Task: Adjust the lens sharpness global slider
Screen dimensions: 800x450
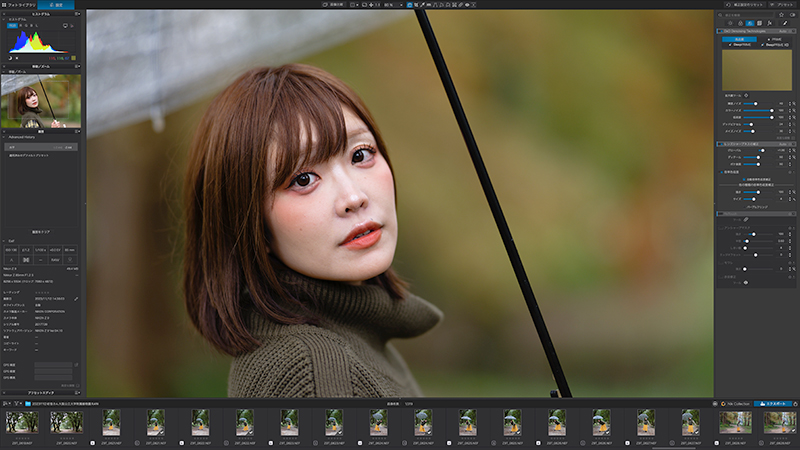Action: (x=758, y=151)
